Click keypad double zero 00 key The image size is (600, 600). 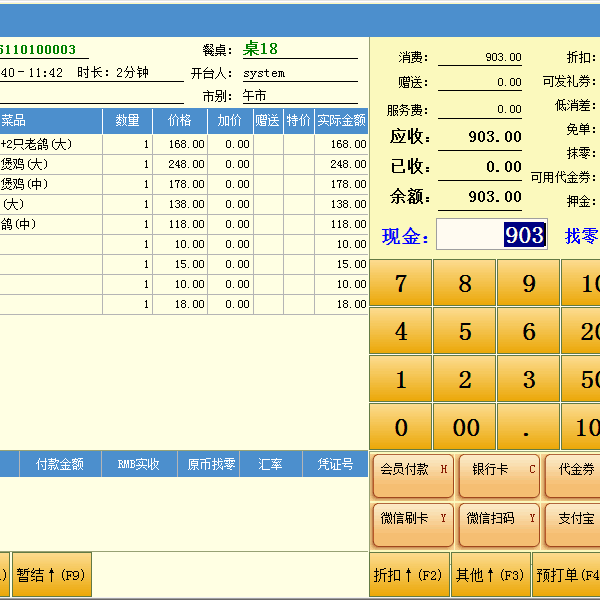pos(465,427)
